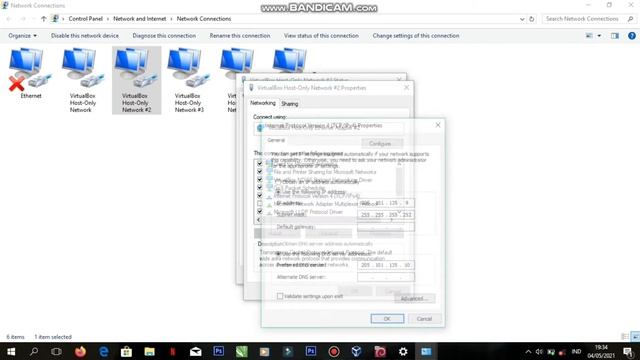Toggle the Network Adapter Multiplexor Protocol checkbox

pyautogui.click(x=260, y=203)
